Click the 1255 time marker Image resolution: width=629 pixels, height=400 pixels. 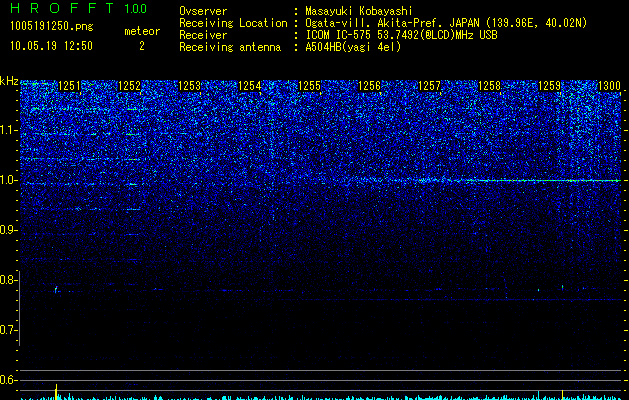point(309,86)
